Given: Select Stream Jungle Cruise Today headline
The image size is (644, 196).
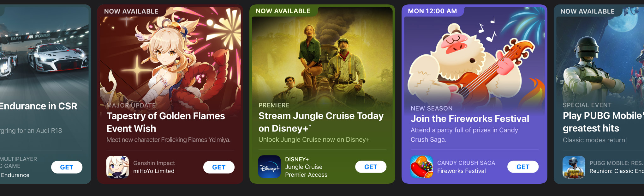Looking at the screenshot, I should (x=321, y=122).
